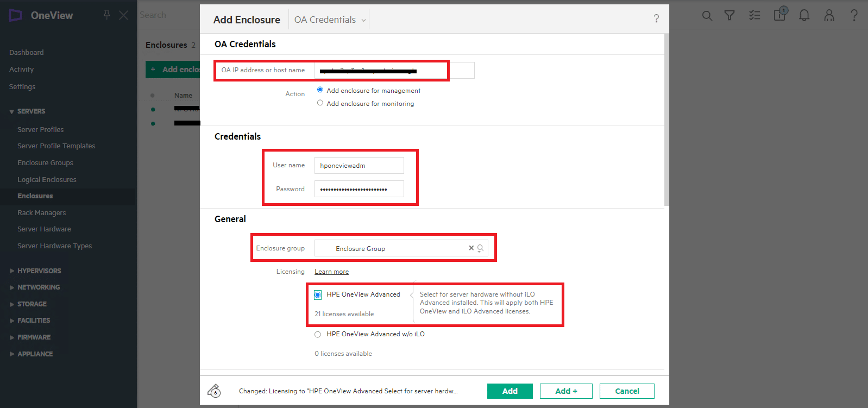The image size is (868, 408).
Task: Open Settings in main menu
Action: coord(22,87)
